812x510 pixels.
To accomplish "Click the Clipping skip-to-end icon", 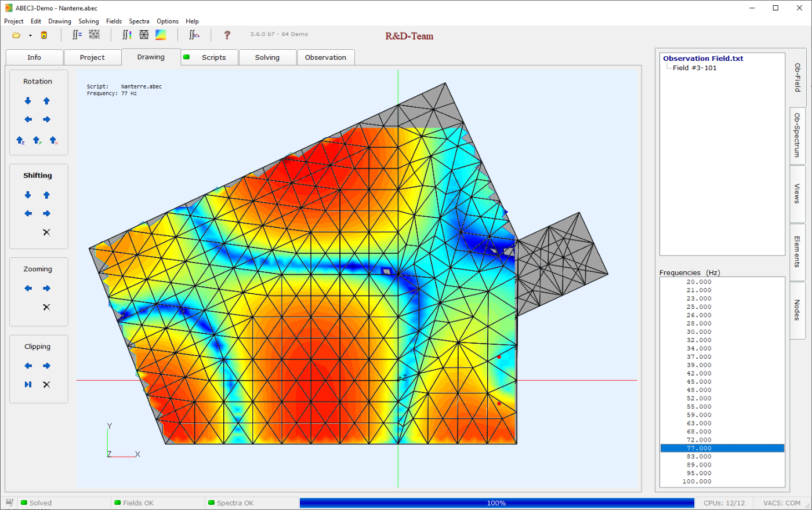I will [x=28, y=384].
